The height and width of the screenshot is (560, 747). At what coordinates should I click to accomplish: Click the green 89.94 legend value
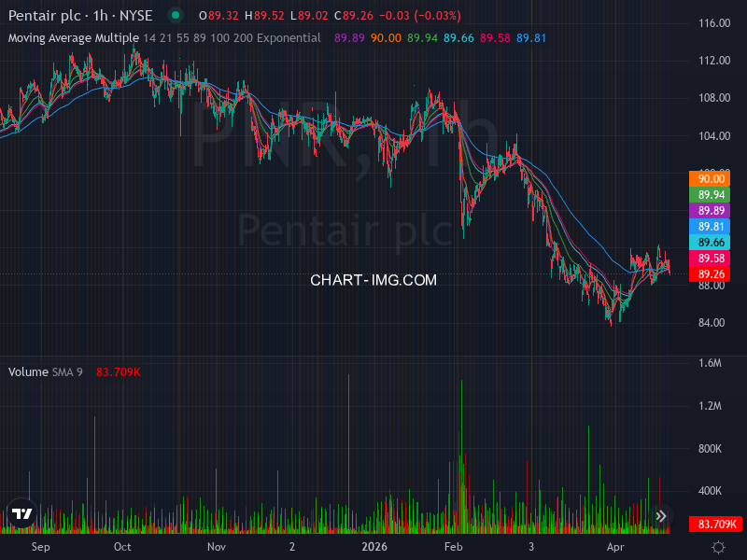pyautogui.click(x=422, y=38)
